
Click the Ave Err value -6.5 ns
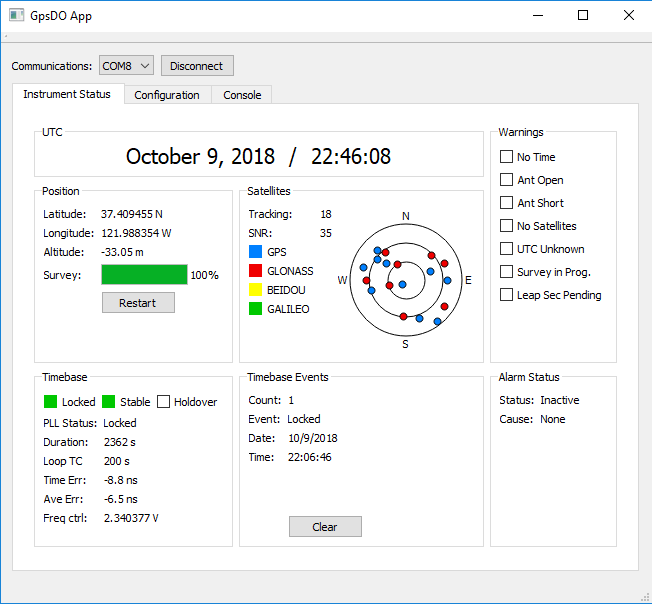click(x=121, y=499)
